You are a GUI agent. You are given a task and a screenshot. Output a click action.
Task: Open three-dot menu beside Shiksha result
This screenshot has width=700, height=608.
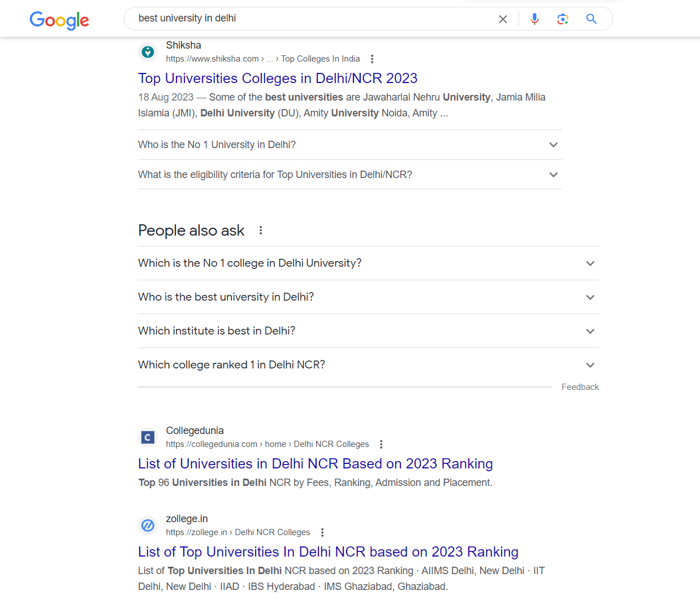(x=372, y=59)
